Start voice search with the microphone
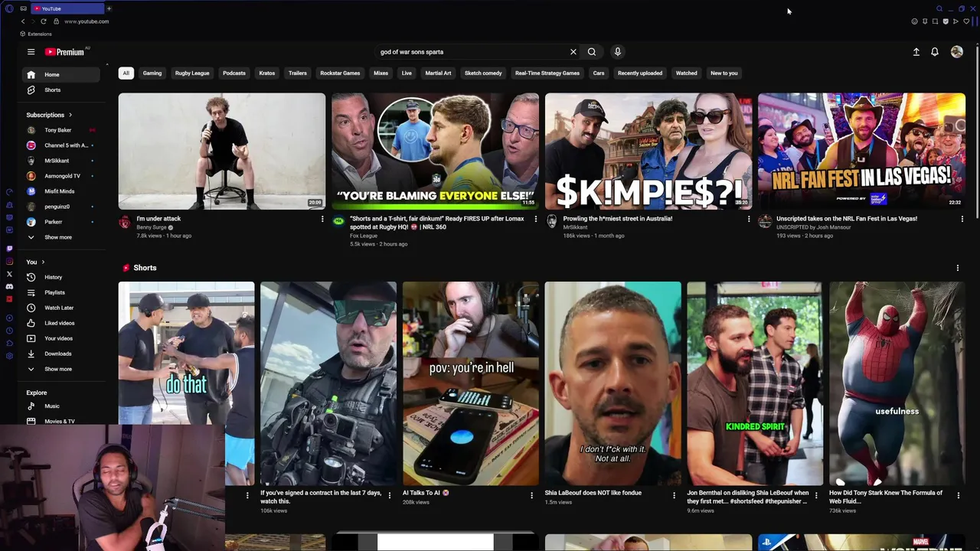Viewport: 980px width, 551px height. (x=618, y=52)
